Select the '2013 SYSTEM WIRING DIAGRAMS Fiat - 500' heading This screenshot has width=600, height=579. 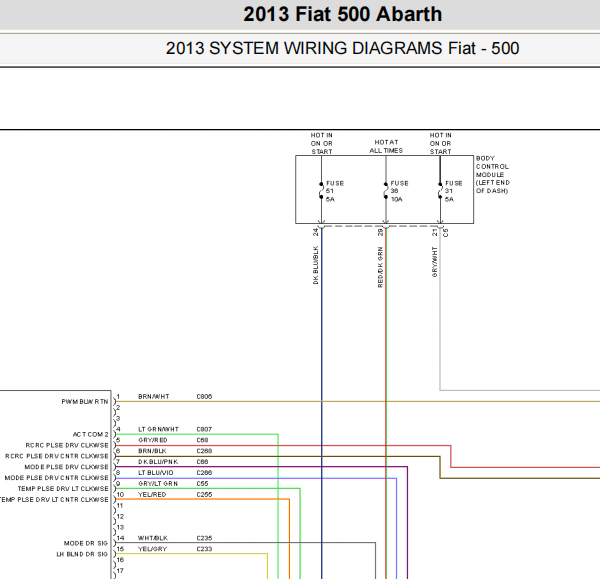(x=342, y=49)
